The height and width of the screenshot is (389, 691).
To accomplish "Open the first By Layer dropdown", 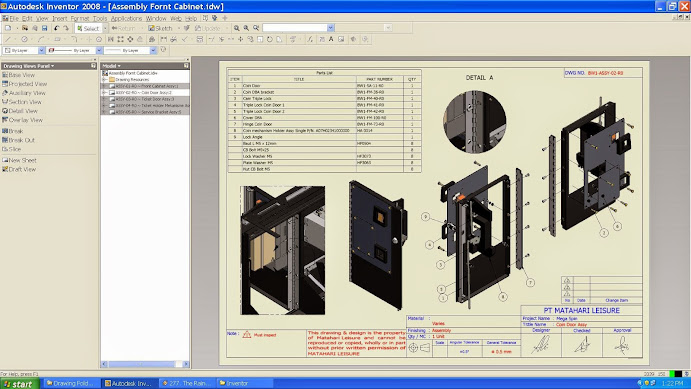I will [x=41, y=51].
